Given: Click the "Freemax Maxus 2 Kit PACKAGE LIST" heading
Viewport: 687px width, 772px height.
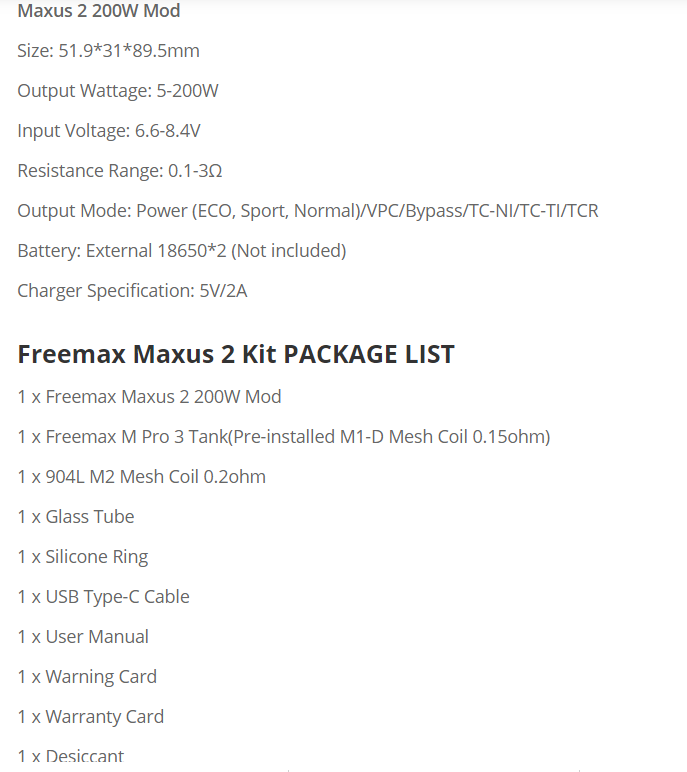Looking at the screenshot, I should (x=236, y=354).
